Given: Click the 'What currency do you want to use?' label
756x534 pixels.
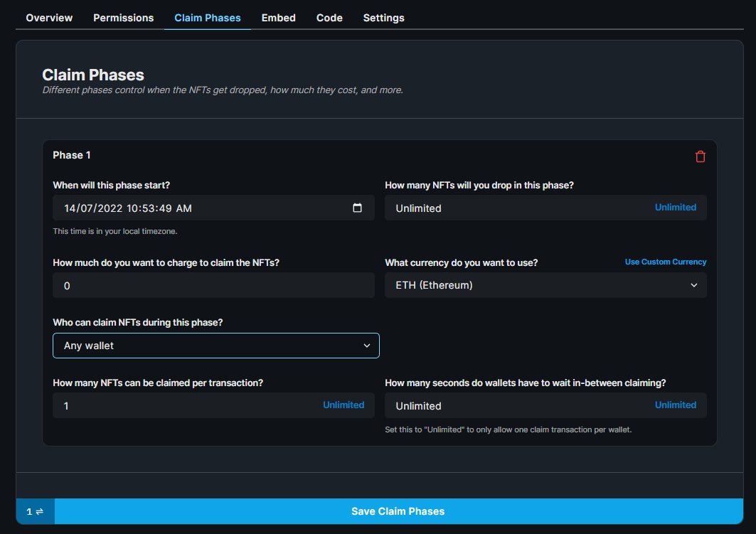Looking at the screenshot, I should tap(461, 262).
